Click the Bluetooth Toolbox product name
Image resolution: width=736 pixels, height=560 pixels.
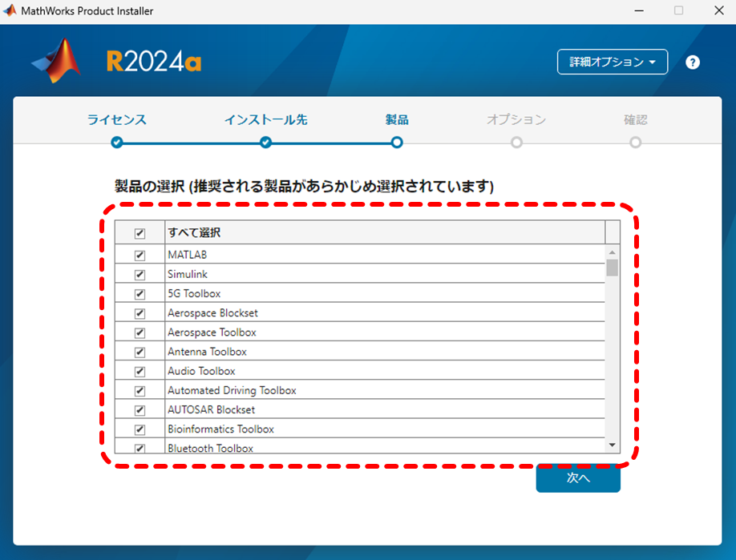coord(210,449)
